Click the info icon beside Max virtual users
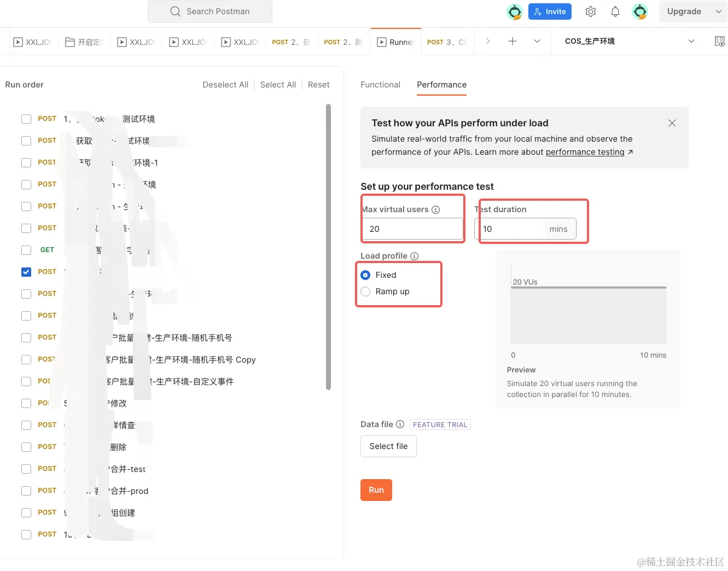The width and height of the screenshot is (728, 571). (436, 209)
